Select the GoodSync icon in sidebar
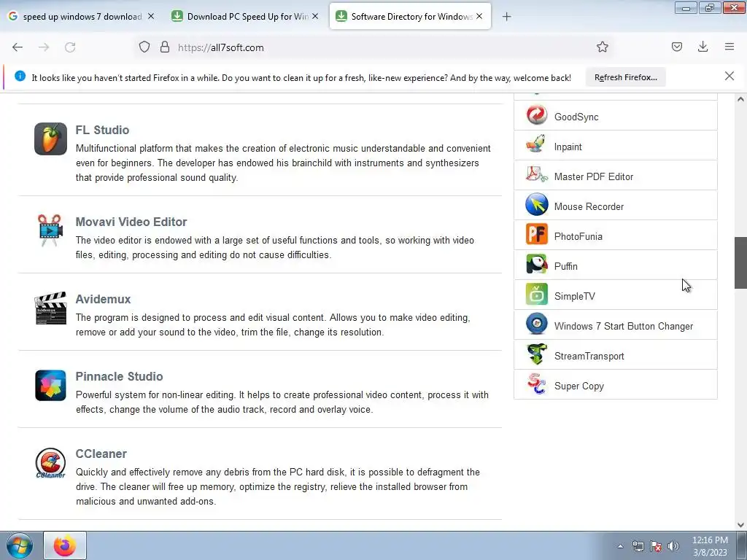Viewport: 747px width, 560px height. 537,116
